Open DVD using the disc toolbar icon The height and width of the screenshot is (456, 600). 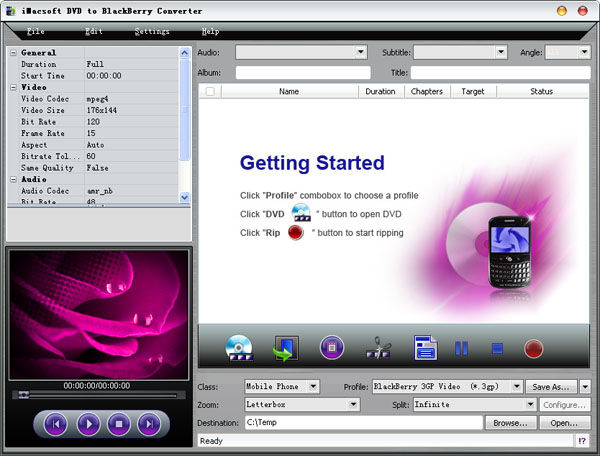coord(240,348)
